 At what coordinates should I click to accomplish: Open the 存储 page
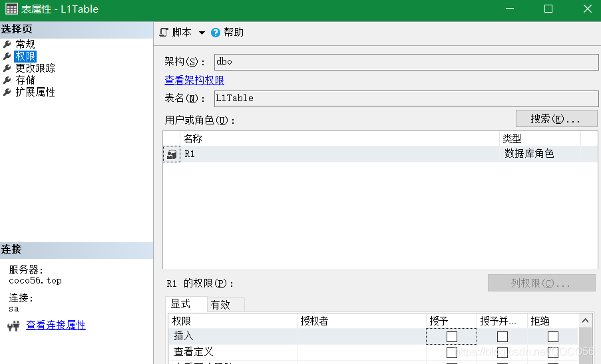(25, 80)
